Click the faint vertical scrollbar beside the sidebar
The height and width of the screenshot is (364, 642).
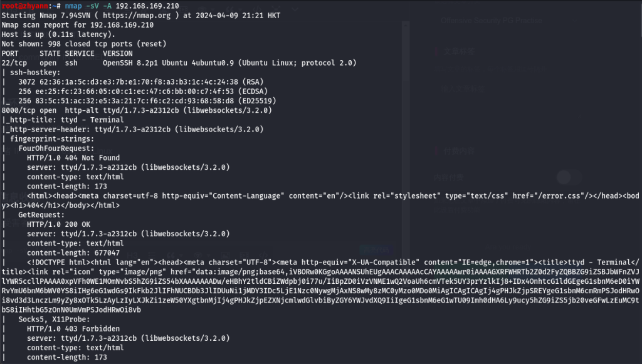[x=406, y=139]
